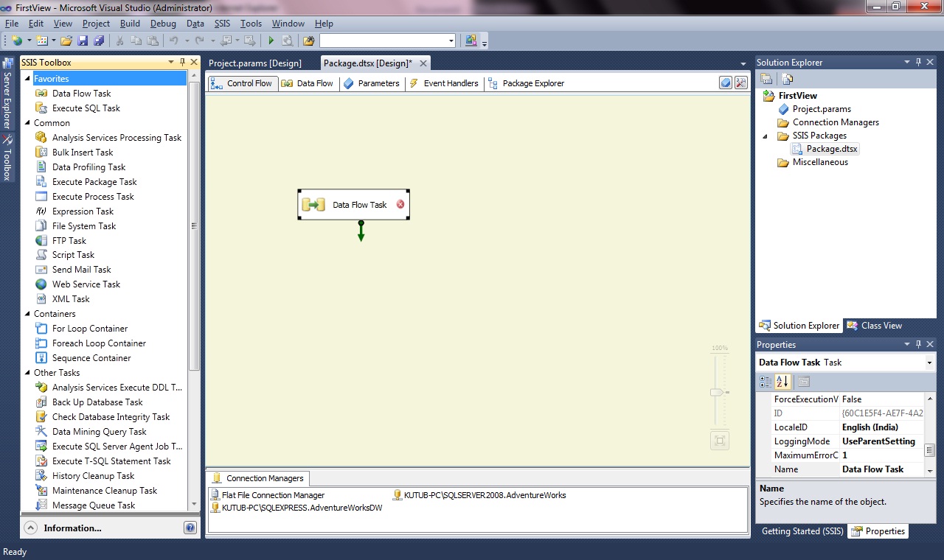
Task: Click the Open File folder icon
Action: (x=66, y=41)
